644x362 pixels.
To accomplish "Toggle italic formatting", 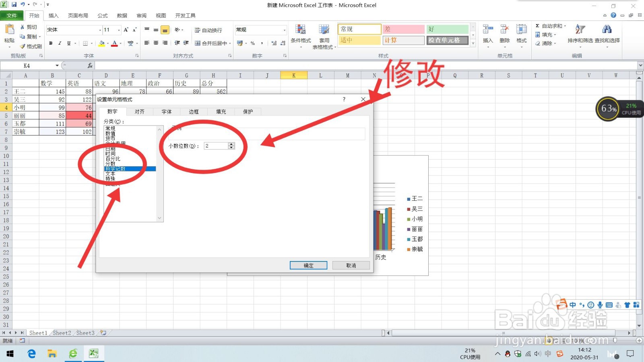I will point(60,43).
